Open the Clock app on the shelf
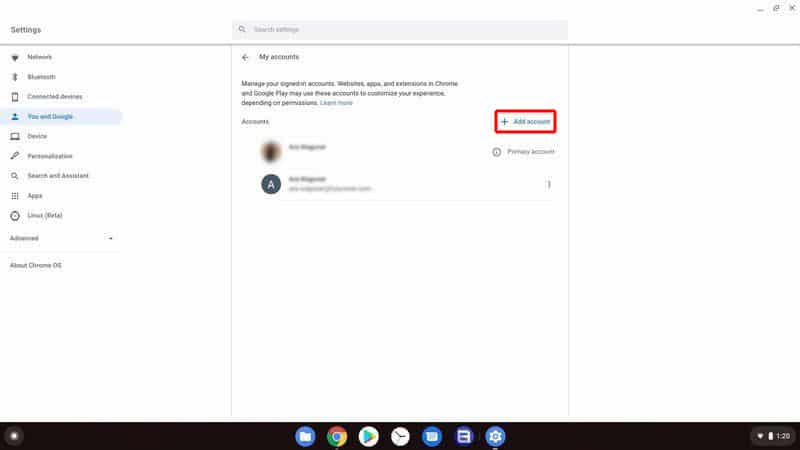 (x=400, y=436)
